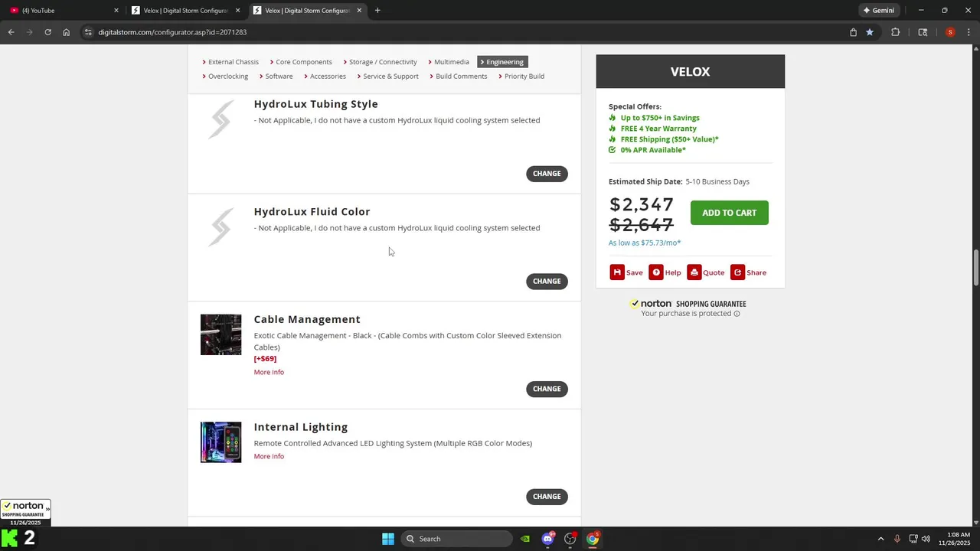Click 'FREE 4 Year Warranty' offer text
Screen dimensions: 980x551
tap(658, 129)
